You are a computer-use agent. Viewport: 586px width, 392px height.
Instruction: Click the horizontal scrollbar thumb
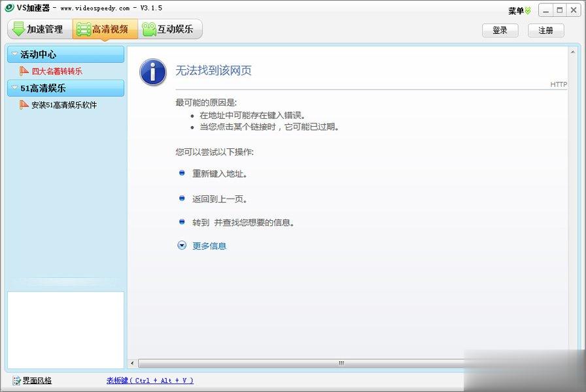pyautogui.click(x=301, y=363)
